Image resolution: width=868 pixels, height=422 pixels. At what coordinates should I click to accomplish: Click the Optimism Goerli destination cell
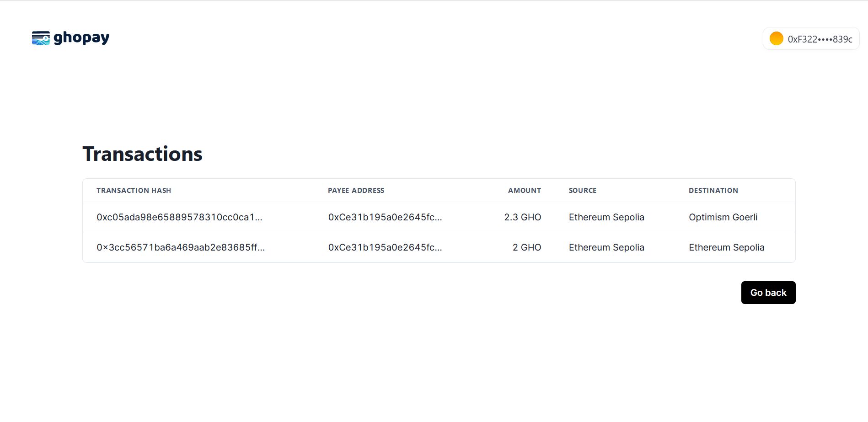(x=723, y=217)
